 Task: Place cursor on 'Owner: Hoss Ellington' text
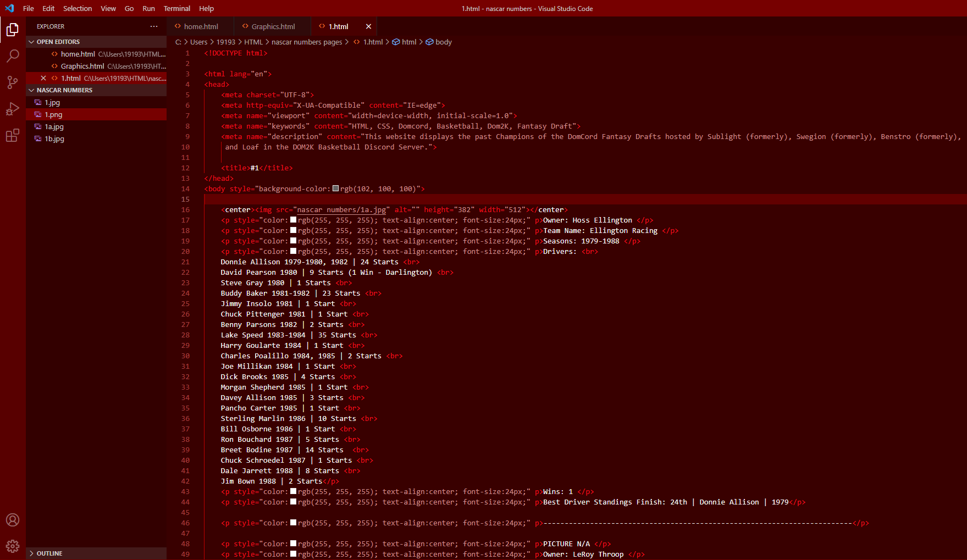588,220
